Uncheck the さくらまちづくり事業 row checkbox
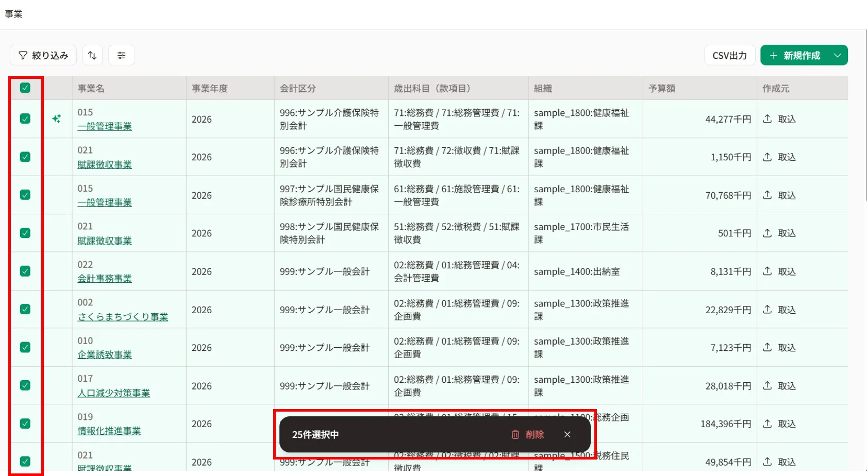This screenshot has height=476, width=868. click(x=25, y=310)
